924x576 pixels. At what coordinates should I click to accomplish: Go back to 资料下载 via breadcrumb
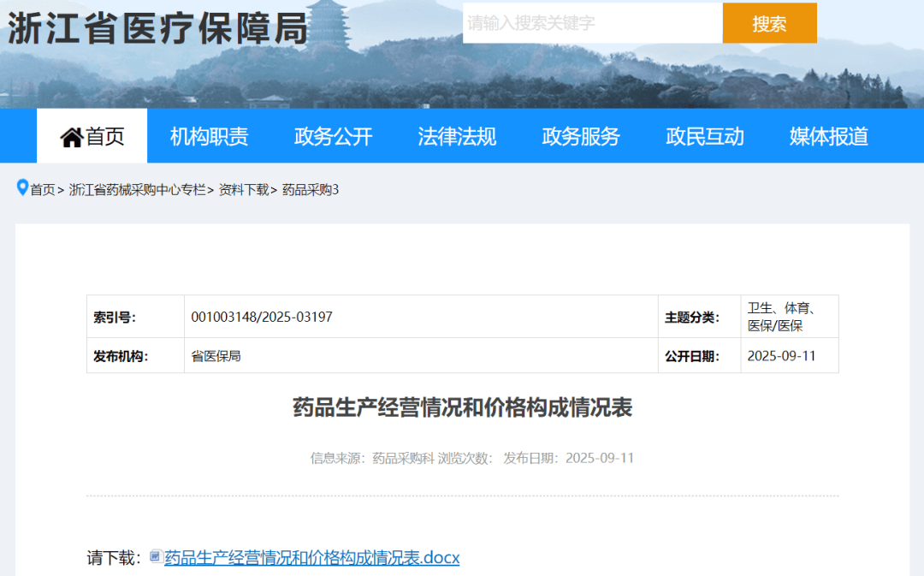tap(243, 190)
